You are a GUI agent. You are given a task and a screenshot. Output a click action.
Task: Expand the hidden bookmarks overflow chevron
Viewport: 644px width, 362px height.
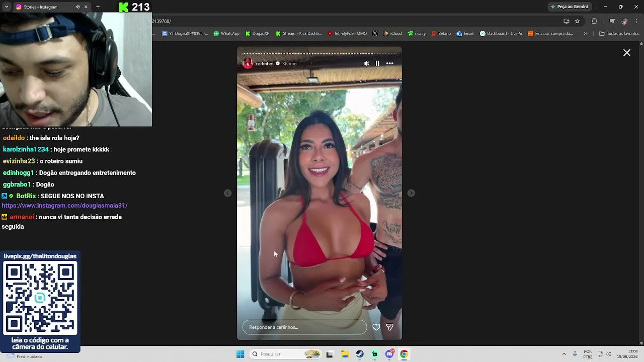[x=585, y=34]
